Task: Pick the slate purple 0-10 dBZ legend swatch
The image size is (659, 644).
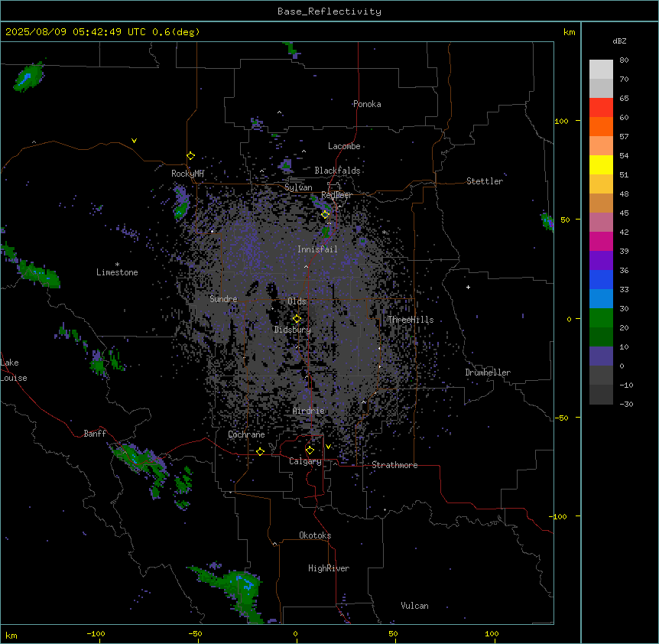Action: tap(601, 356)
